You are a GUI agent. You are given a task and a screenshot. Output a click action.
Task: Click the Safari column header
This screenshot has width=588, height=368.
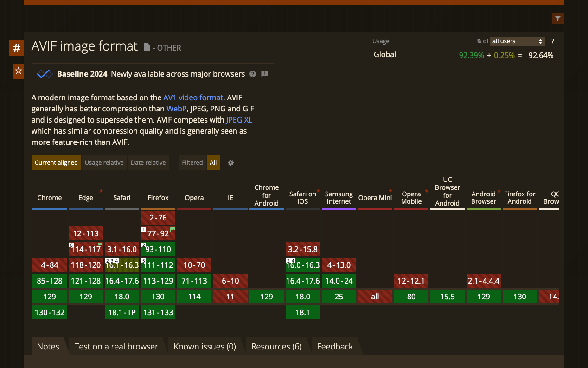coord(122,198)
